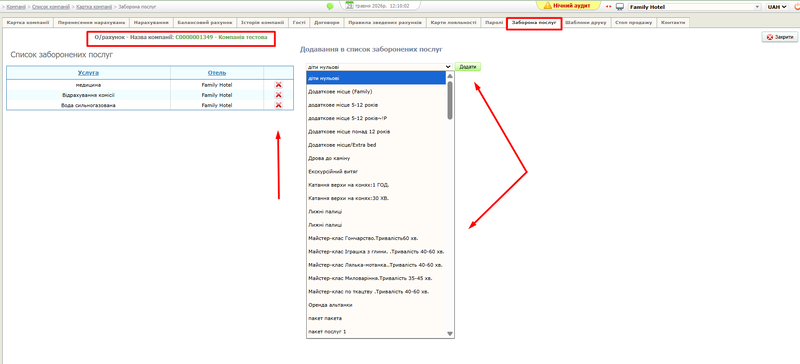800x364 pixels.
Task: Click the power icon at top right
Action: (x=797, y=7)
